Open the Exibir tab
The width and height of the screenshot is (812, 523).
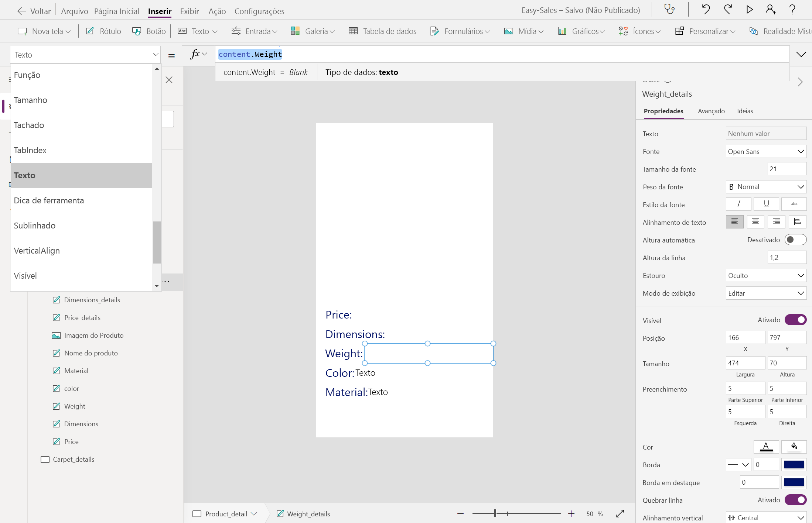(x=190, y=11)
